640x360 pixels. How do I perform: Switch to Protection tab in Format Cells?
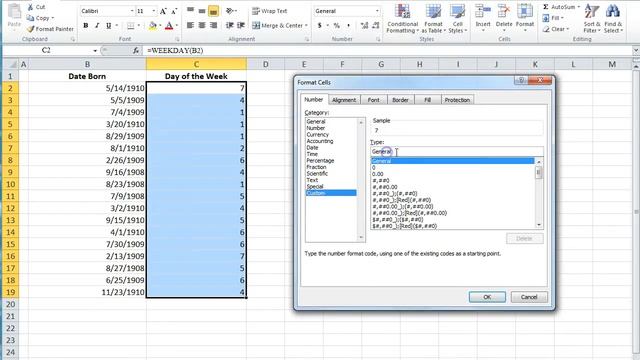pyautogui.click(x=457, y=100)
